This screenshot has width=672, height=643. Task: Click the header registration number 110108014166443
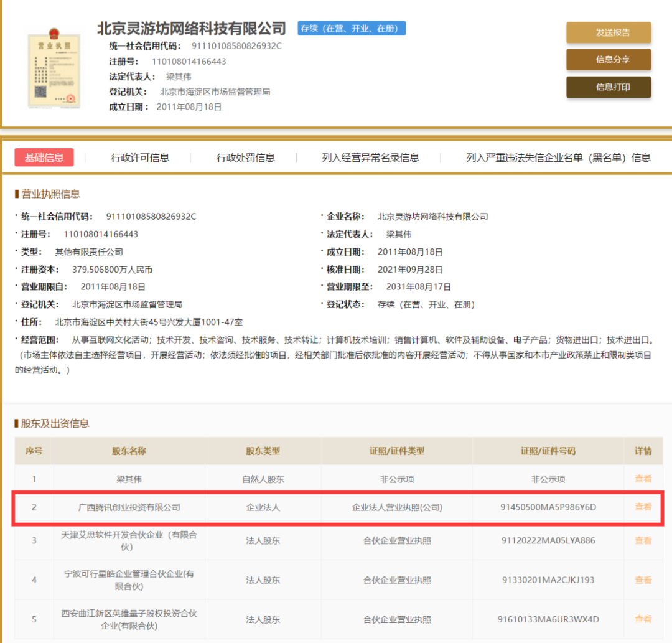189,61
